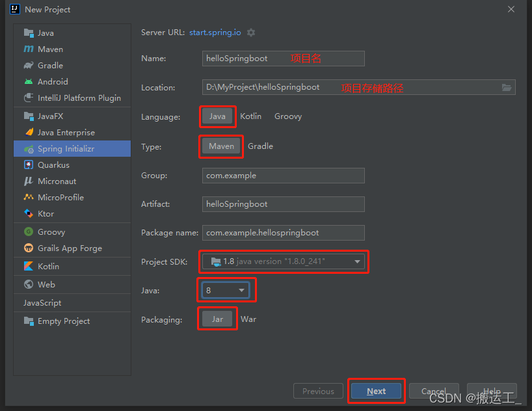Click the IntelliJ IDEA logo in title bar
The image size is (532, 411).
coord(15,9)
